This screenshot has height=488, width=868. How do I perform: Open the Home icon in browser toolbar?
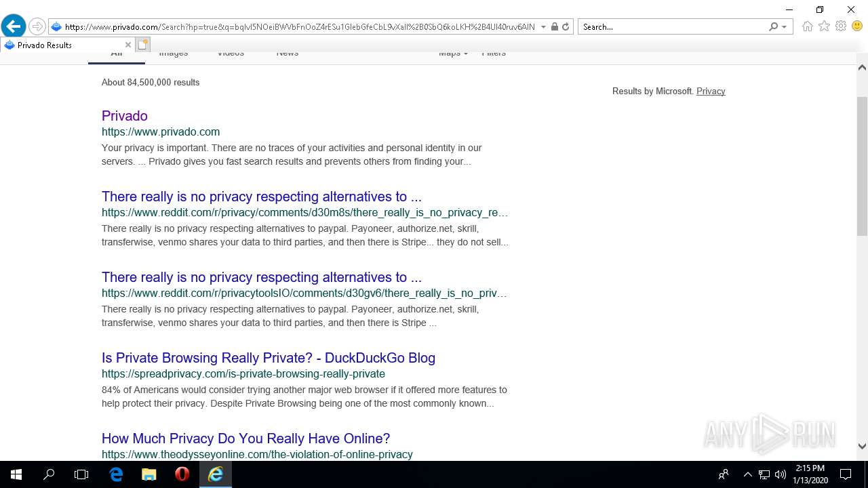point(807,26)
